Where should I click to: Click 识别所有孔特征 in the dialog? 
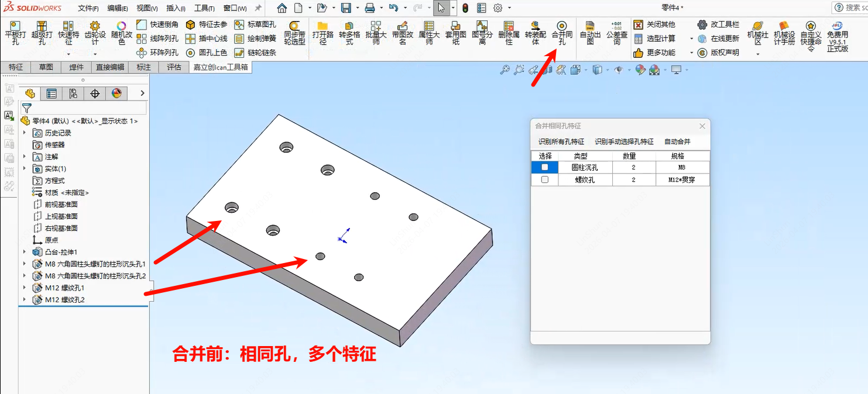561,141
